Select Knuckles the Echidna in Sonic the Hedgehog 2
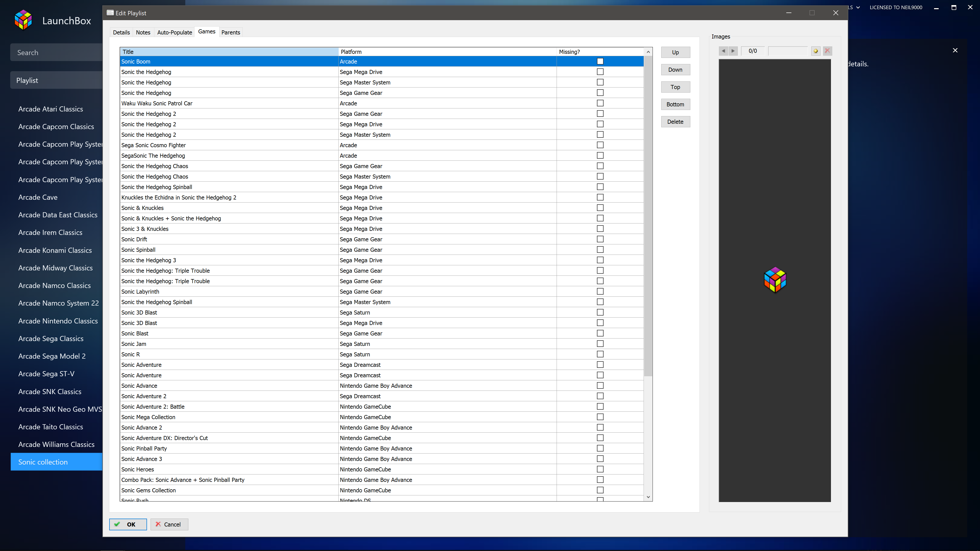Image resolution: width=980 pixels, height=551 pixels. click(x=382, y=197)
